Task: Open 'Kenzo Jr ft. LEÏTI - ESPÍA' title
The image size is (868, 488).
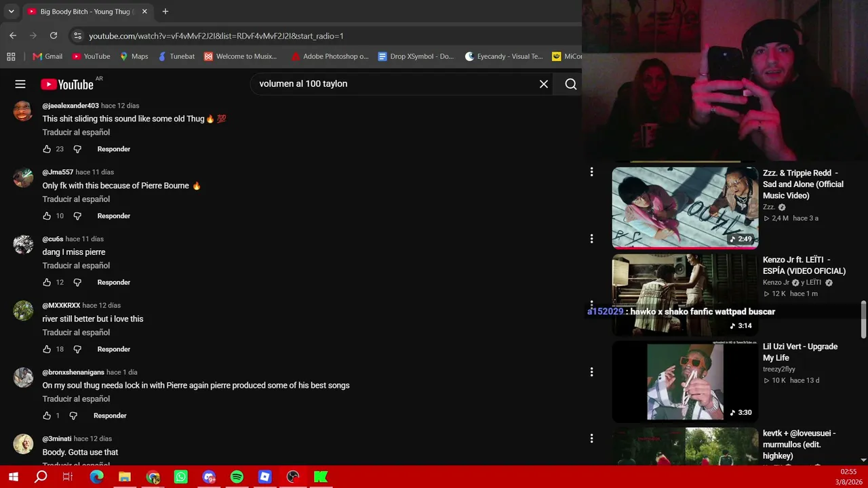Action: pos(804,266)
